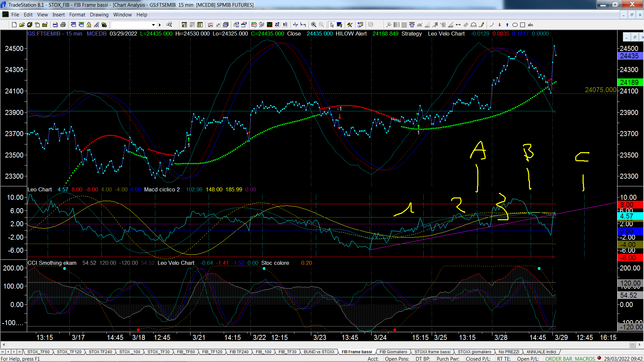Switch to FIB TF240 workspace tab
644x362 pixels.
239,352
